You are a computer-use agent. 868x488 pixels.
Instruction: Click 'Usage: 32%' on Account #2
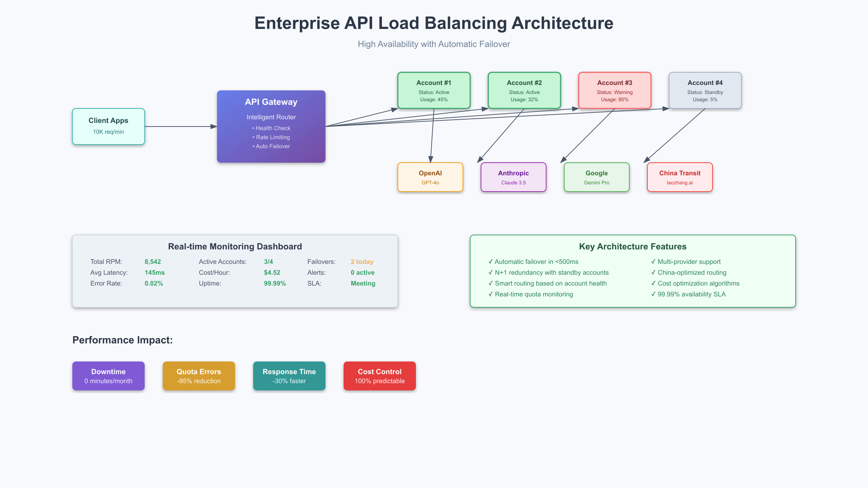tap(524, 100)
